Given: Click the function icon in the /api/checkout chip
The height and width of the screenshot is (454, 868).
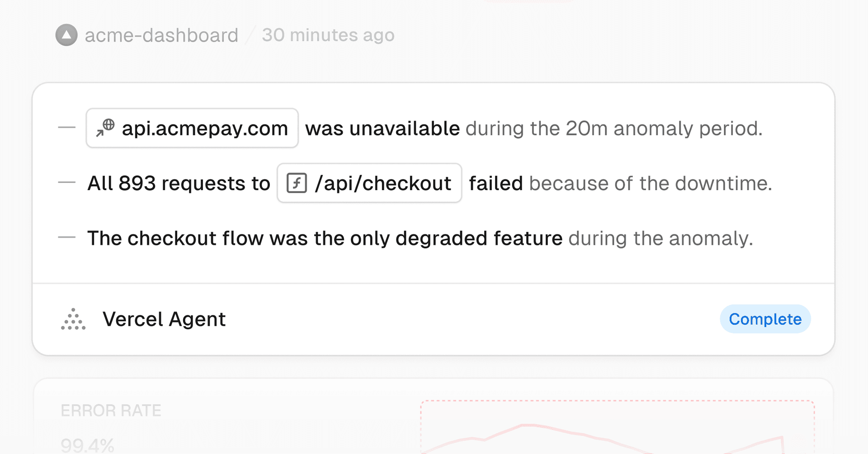Looking at the screenshot, I should (x=297, y=183).
